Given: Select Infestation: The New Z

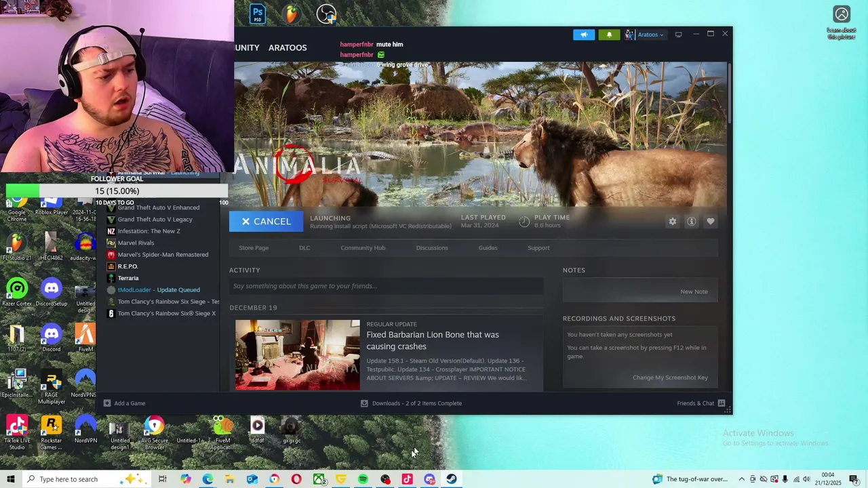Looking at the screenshot, I should pos(149,231).
